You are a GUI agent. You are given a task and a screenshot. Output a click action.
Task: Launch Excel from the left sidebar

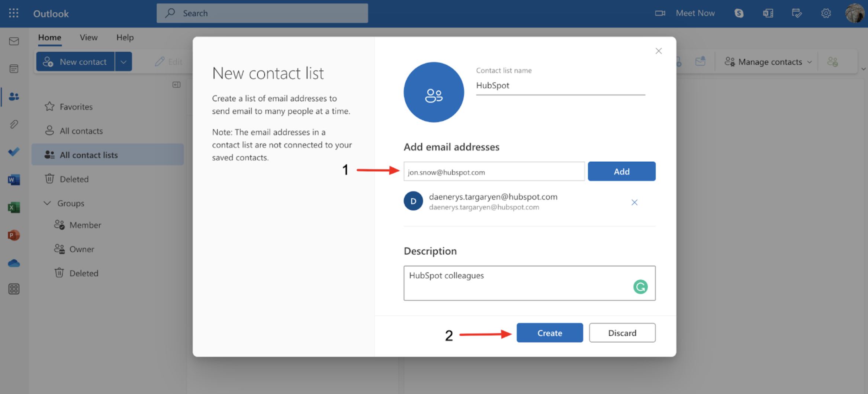tap(13, 207)
